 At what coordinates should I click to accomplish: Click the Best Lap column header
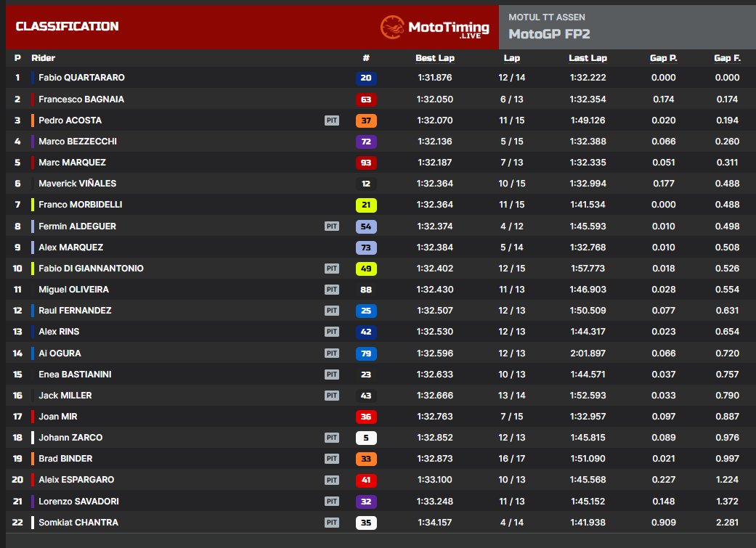pyautogui.click(x=435, y=58)
